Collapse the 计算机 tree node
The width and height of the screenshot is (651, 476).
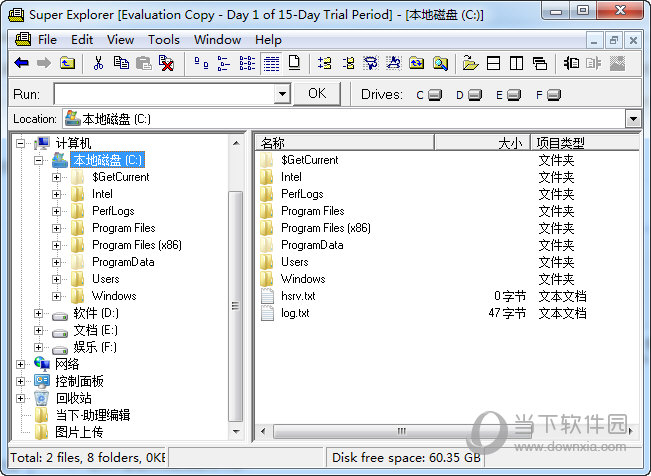tap(20, 144)
